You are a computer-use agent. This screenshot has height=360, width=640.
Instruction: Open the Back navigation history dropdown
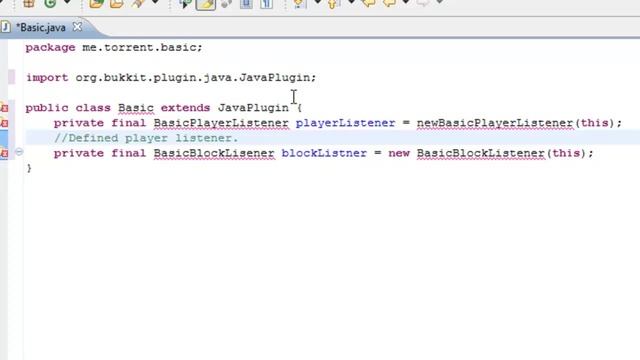405,2
